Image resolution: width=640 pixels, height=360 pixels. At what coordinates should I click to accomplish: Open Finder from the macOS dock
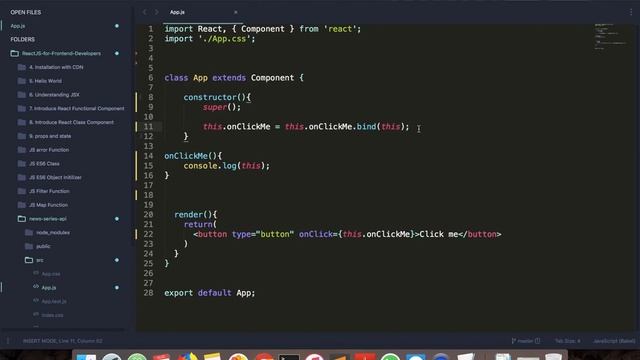[86, 357]
